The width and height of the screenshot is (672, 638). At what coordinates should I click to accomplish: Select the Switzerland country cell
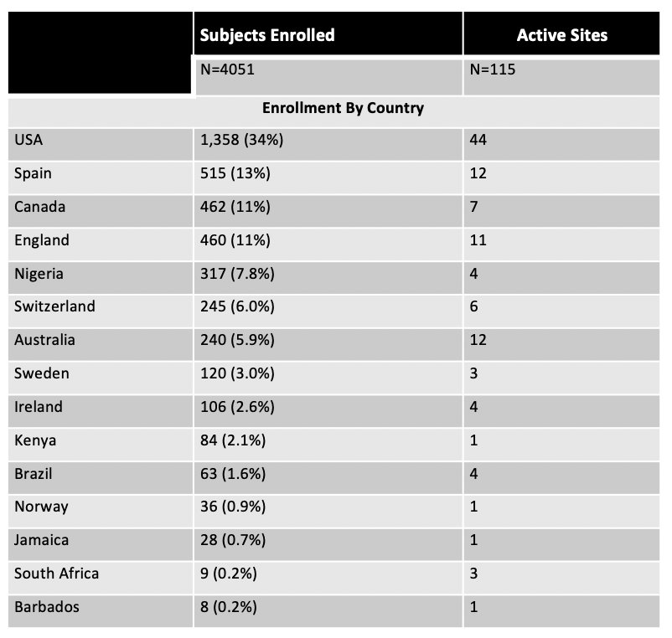point(101,311)
